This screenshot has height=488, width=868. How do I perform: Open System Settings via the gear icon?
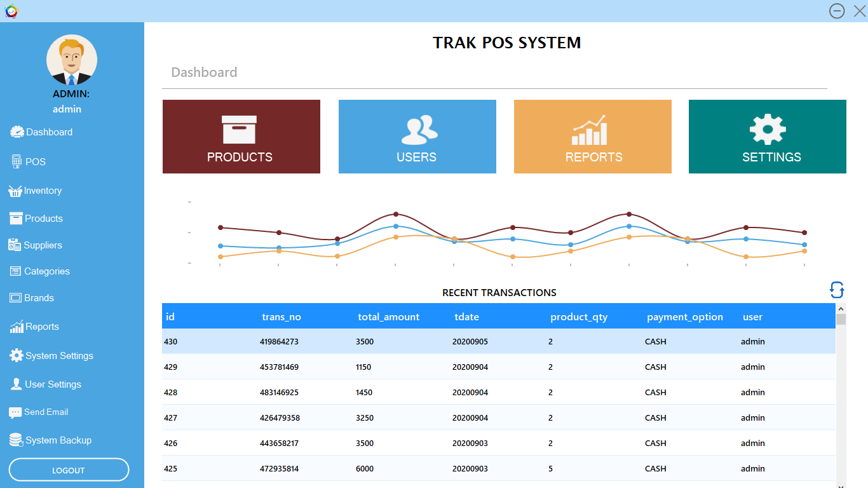click(x=15, y=355)
